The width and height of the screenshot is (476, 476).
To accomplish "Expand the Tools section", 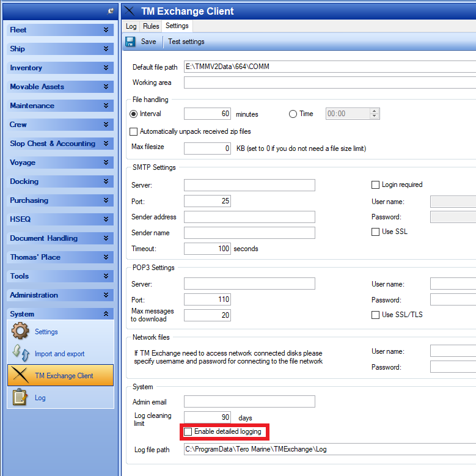I will click(x=60, y=276).
